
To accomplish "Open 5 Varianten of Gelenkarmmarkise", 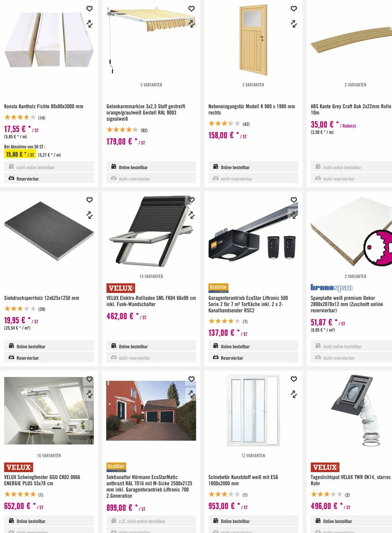I will pyautogui.click(x=151, y=85).
